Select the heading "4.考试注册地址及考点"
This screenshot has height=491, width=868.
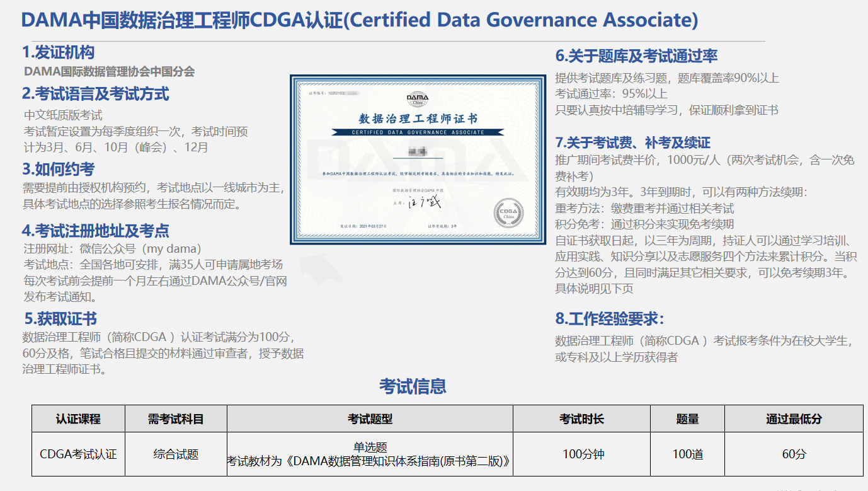tap(96, 231)
